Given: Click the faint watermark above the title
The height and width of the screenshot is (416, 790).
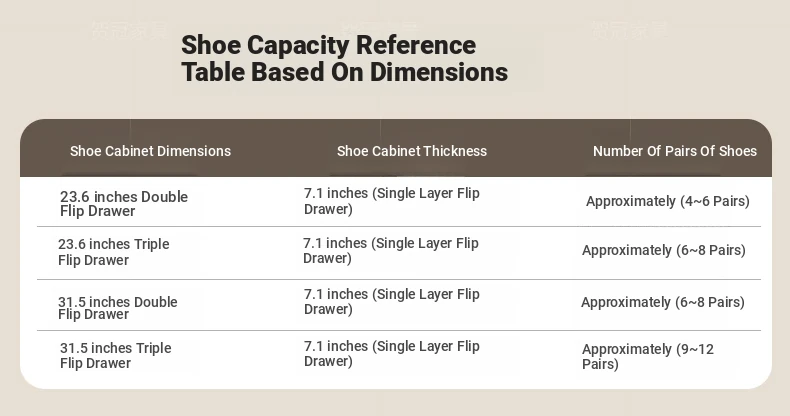Looking at the screenshot, I should (x=129, y=30).
